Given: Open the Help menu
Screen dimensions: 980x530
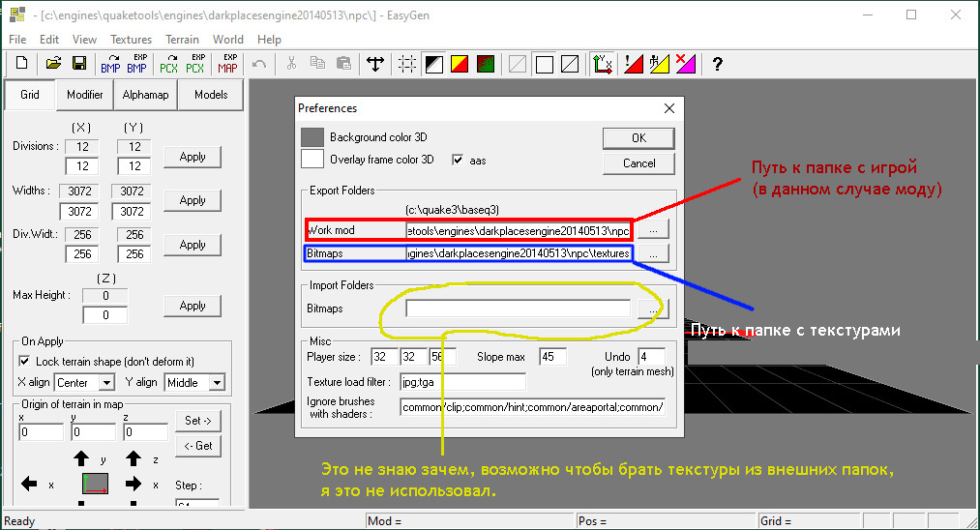Looking at the screenshot, I should pos(269,40).
